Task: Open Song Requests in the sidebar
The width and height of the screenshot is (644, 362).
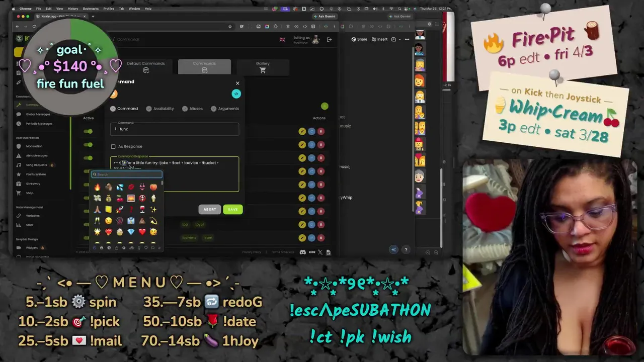Action: 36,165
